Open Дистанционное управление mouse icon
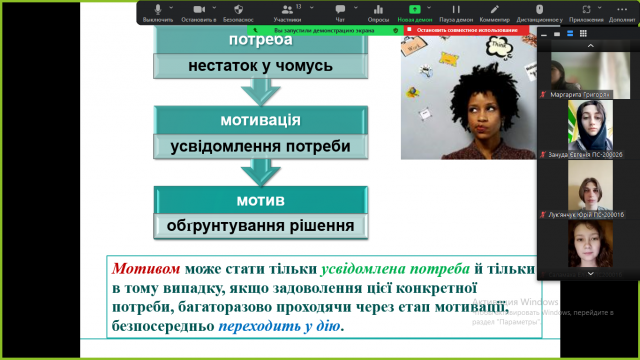Image resolution: width=640 pixels, height=360 pixels. (x=539, y=9)
